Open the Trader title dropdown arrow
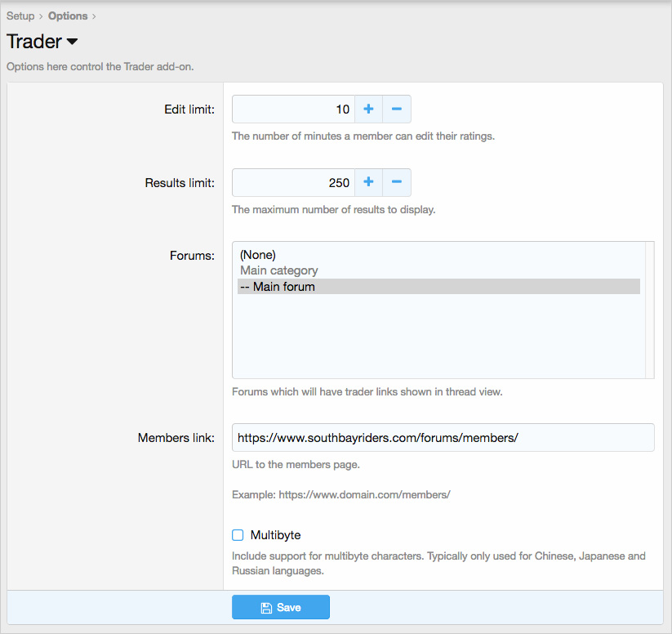The image size is (672, 634). 72,42
